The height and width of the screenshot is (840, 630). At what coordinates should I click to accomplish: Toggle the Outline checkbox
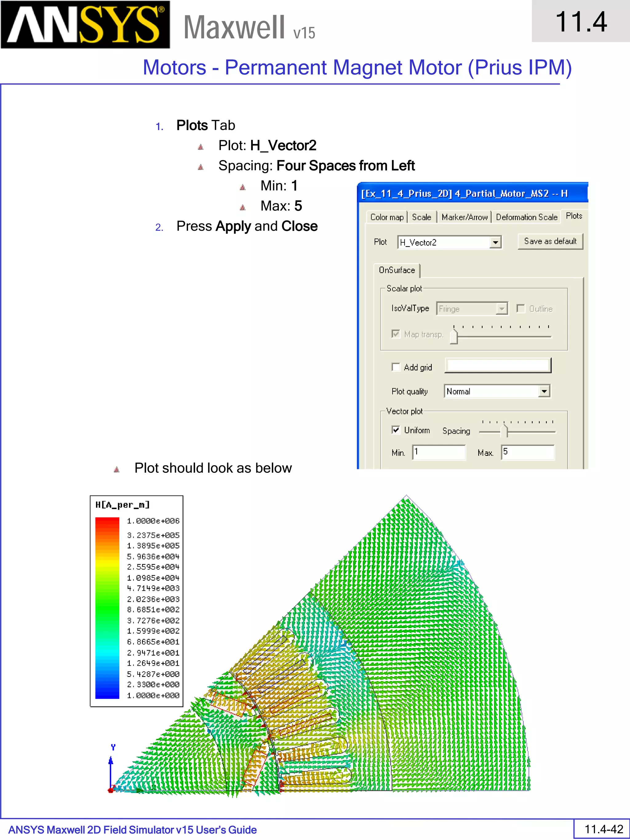click(x=520, y=309)
